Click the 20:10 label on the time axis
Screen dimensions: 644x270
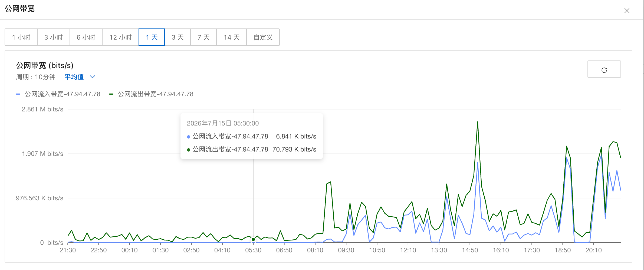[x=594, y=250]
